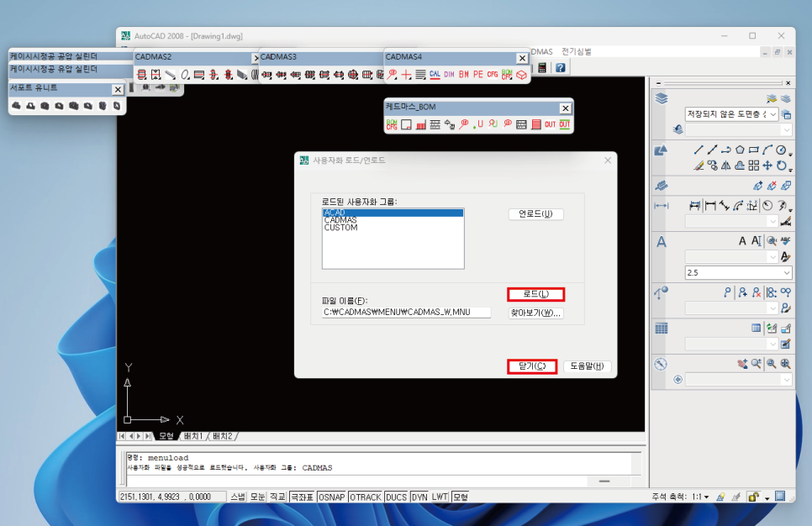
Task: Click the 닫기(C) close button in dialog
Action: coord(532,366)
